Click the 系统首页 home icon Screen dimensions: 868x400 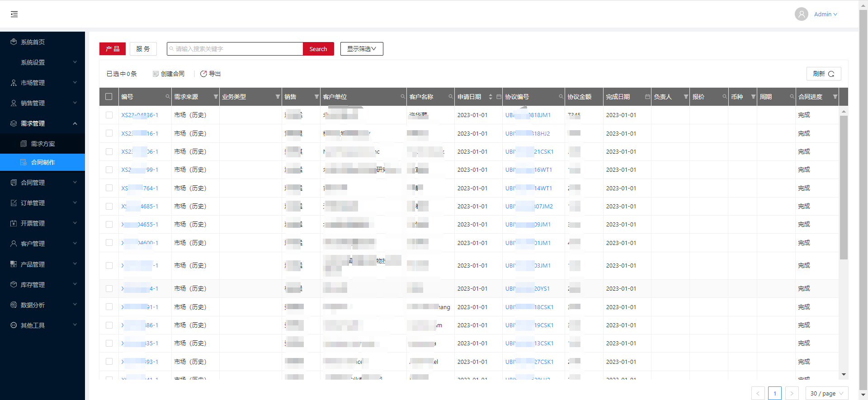point(14,42)
